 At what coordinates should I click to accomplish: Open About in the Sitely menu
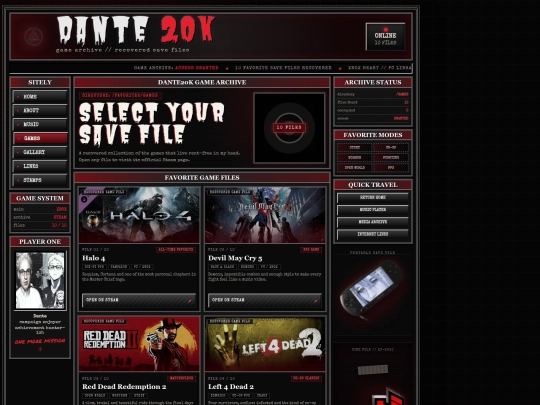(40, 111)
